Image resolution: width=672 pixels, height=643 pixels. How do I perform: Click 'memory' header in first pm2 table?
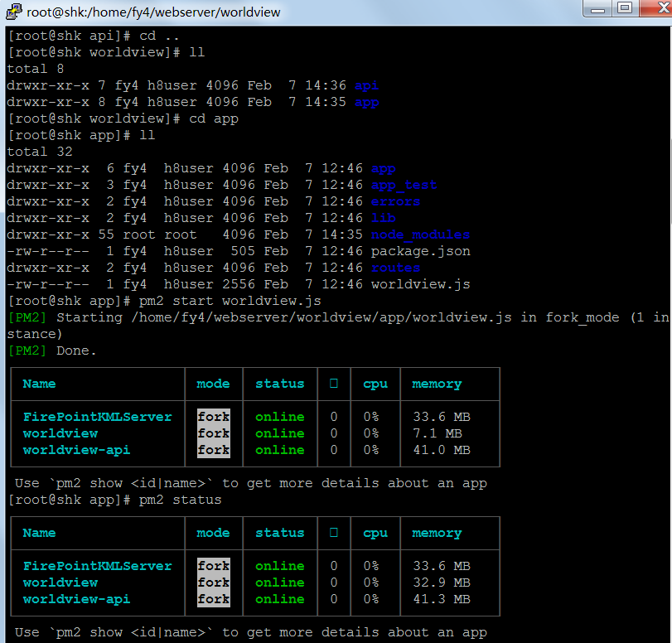point(437,384)
